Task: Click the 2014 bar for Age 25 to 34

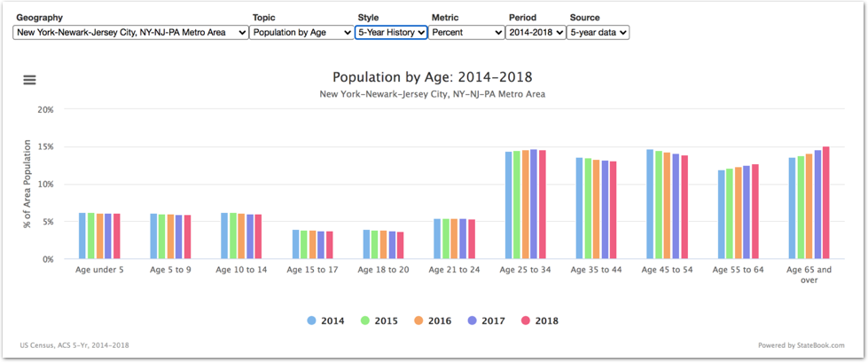Action: tap(509, 205)
